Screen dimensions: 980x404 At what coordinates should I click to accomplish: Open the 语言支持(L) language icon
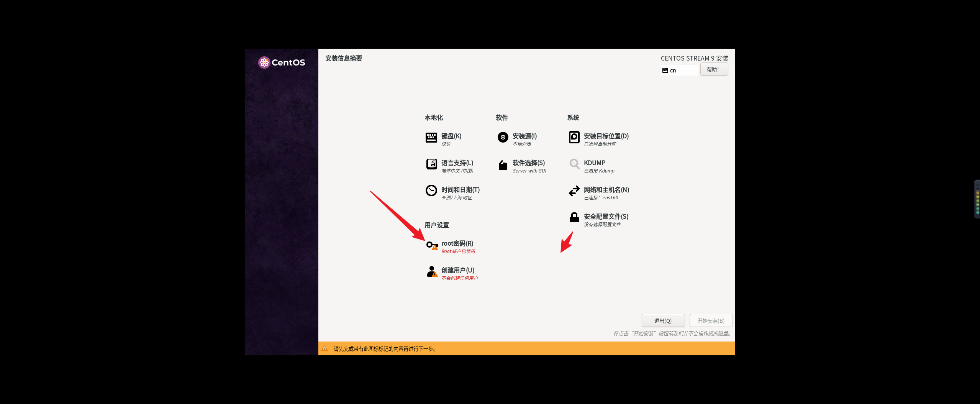point(431,164)
